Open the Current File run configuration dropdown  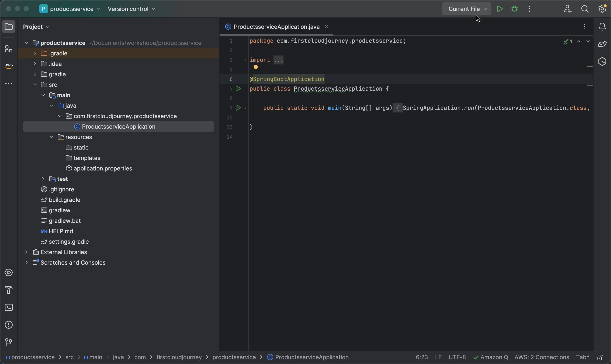click(x=466, y=9)
